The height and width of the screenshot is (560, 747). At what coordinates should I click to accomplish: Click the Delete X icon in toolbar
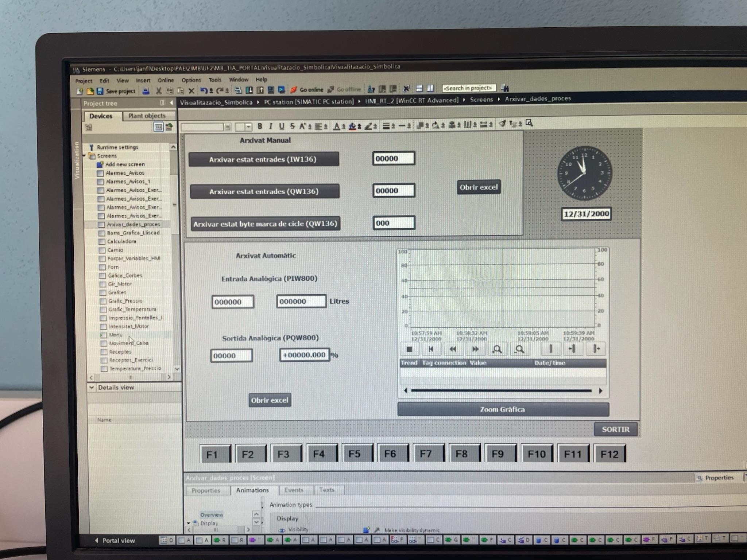pos(191,91)
